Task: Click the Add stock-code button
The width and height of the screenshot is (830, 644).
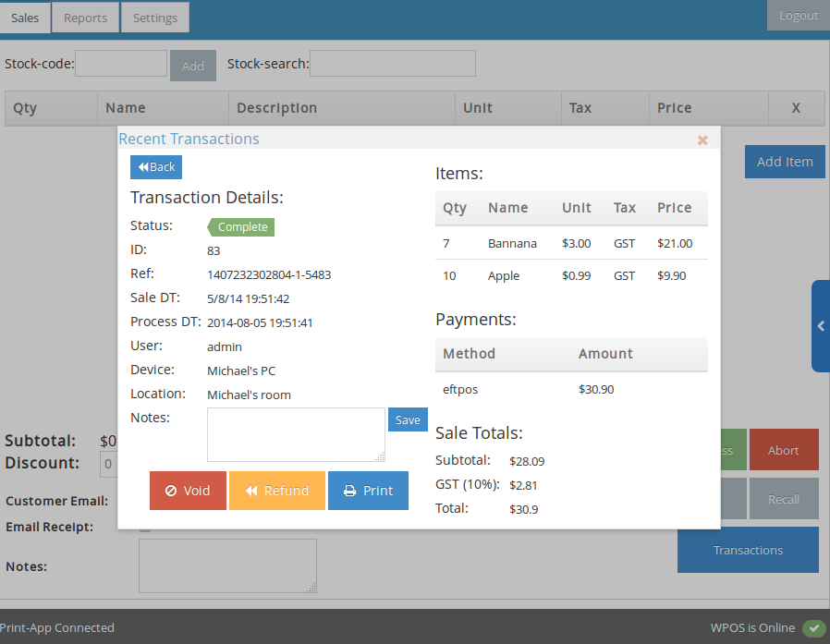Action: pyautogui.click(x=193, y=66)
